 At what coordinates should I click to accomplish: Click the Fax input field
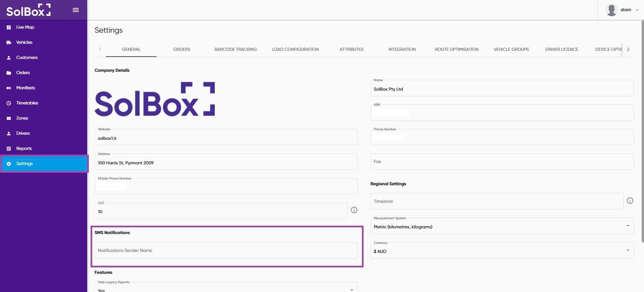(x=502, y=162)
